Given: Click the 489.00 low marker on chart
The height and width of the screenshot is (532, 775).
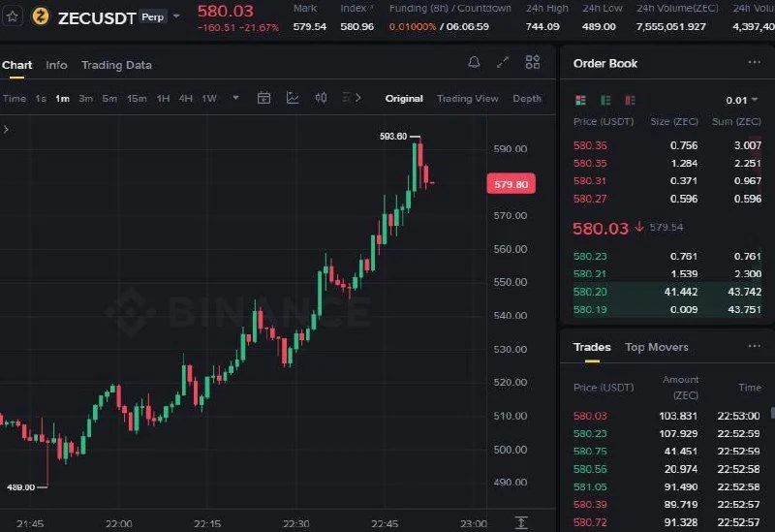Looking at the screenshot, I should (20, 487).
